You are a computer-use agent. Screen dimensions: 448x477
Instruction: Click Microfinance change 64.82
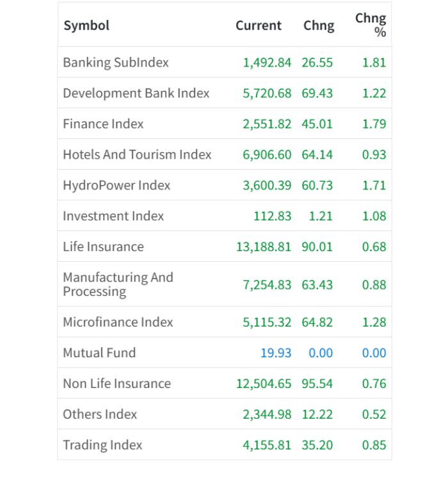pyautogui.click(x=317, y=323)
